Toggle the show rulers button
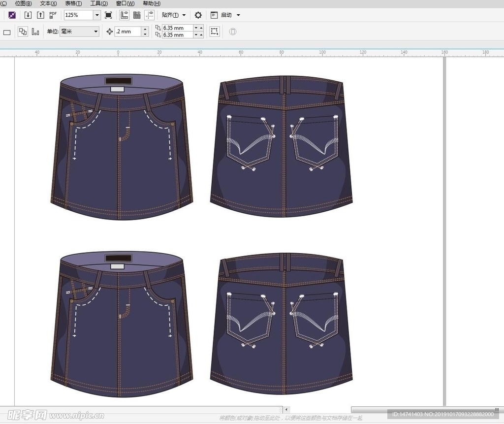This screenshot has width=504, height=424. [125, 15]
